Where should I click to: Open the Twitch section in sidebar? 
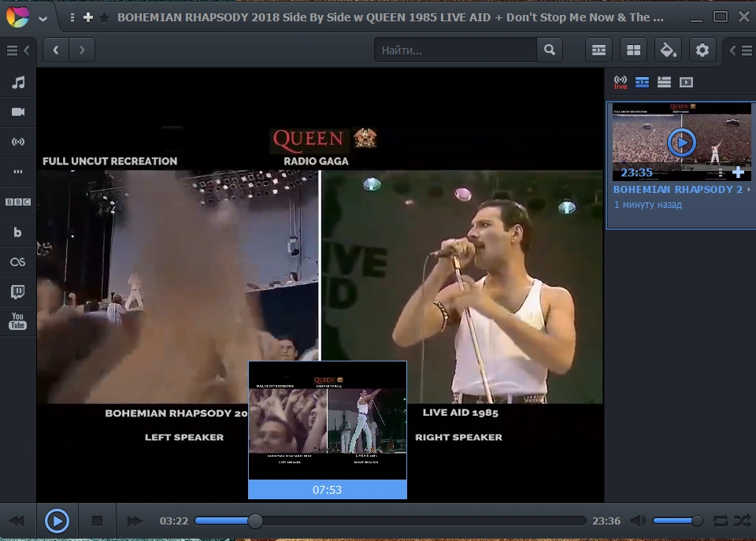[18, 291]
